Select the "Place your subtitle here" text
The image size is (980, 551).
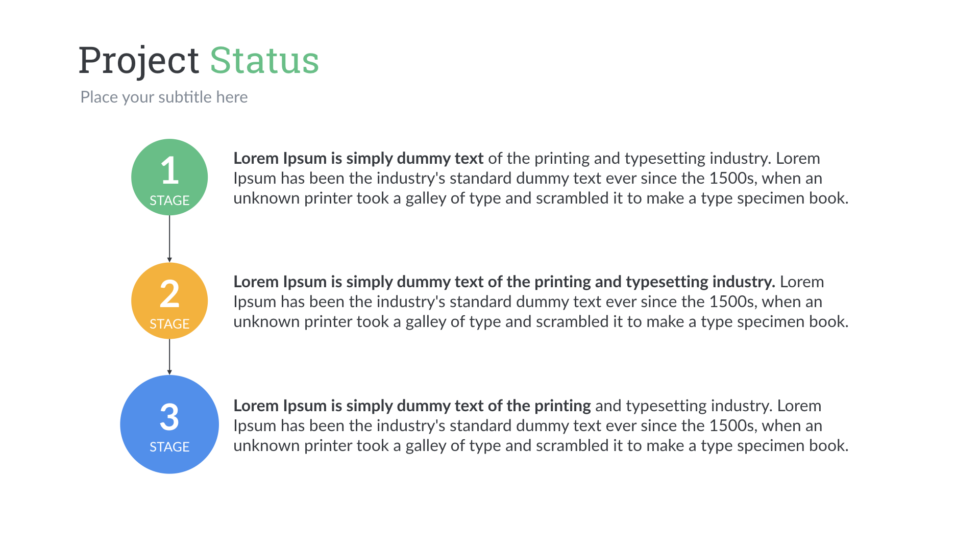tap(164, 97)
